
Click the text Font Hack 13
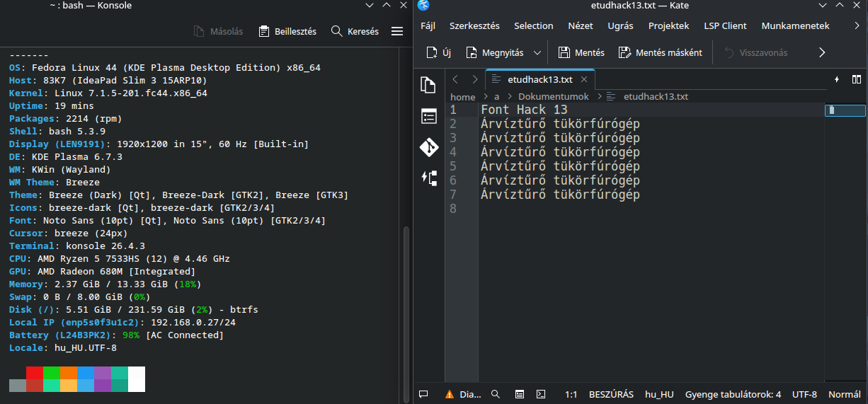(524, 110)
